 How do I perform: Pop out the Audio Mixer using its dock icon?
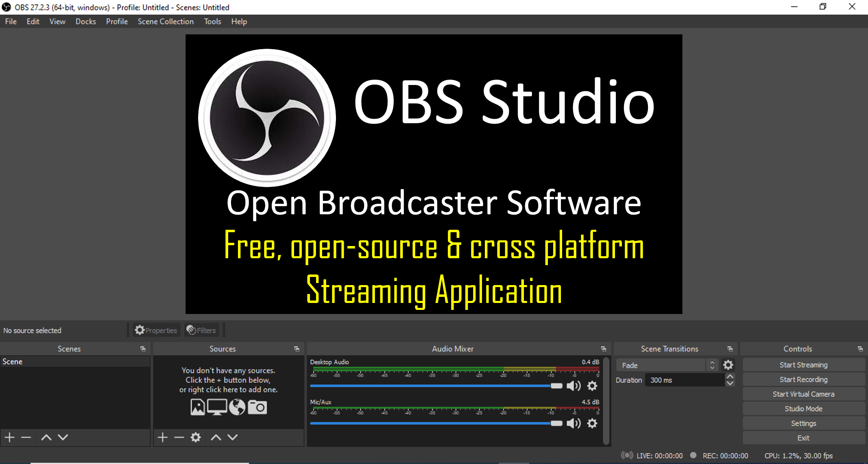point(604,349)
